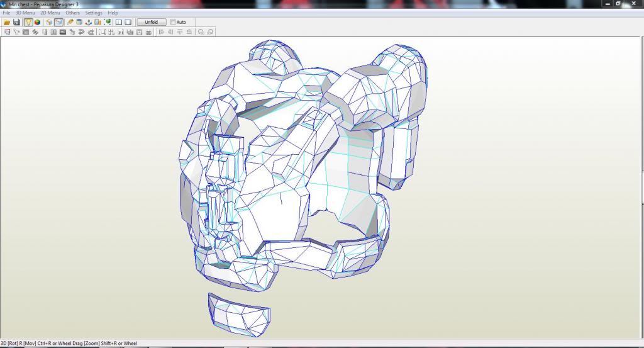644x348 pixels.
Task: Minimize the Pepakura Designer window
Action: (608, 4)
